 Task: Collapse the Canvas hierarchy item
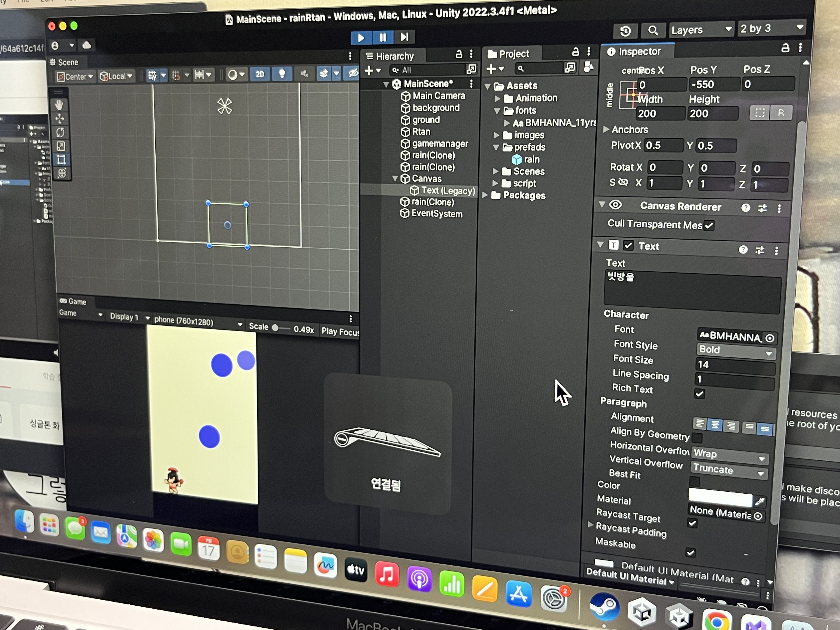point(395,179)
